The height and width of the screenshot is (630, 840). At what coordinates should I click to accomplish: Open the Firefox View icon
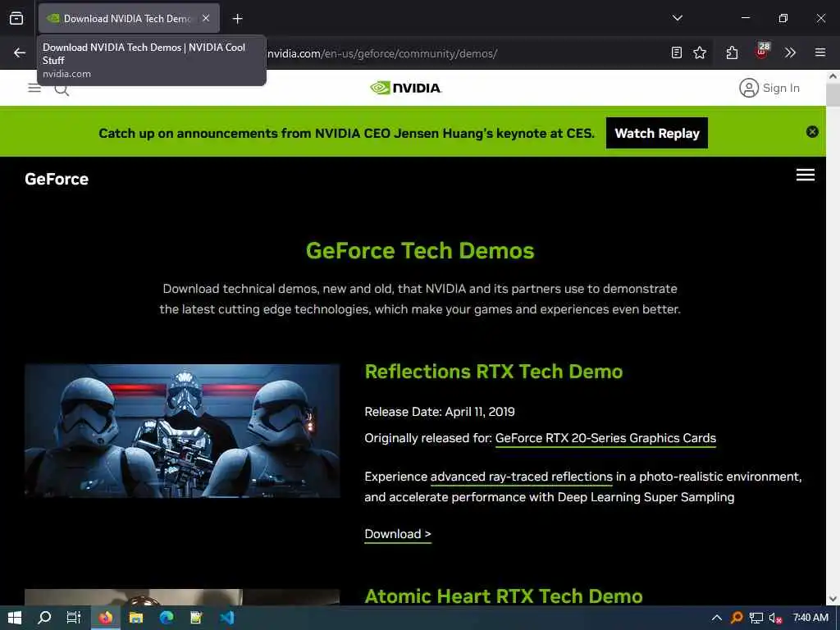(x=16, y=18)
